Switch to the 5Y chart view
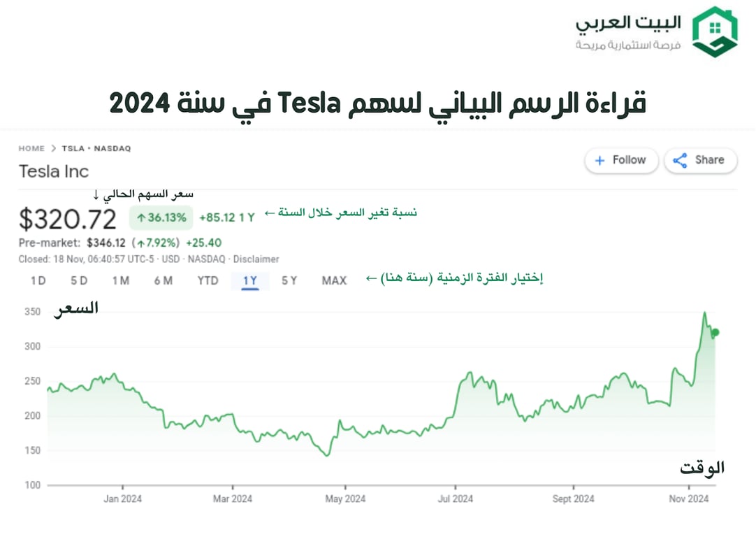This screenshot has width=756, height=537. 289,280
